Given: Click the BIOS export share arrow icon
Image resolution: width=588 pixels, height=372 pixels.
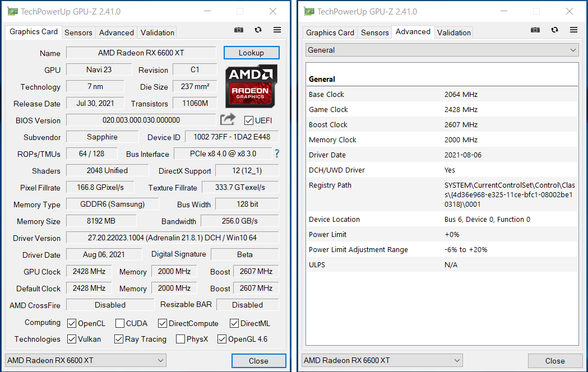Looking at the screenshot, I should (228, 119).
